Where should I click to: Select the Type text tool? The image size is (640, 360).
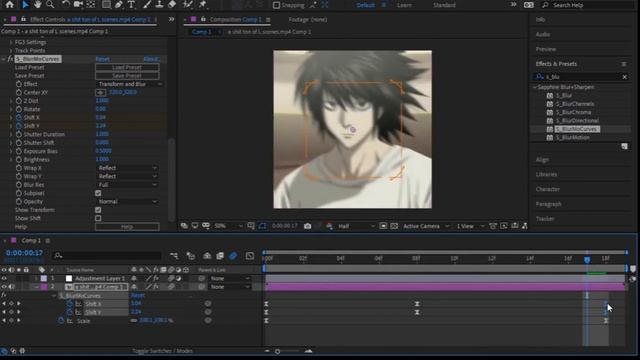pos(131,4)
